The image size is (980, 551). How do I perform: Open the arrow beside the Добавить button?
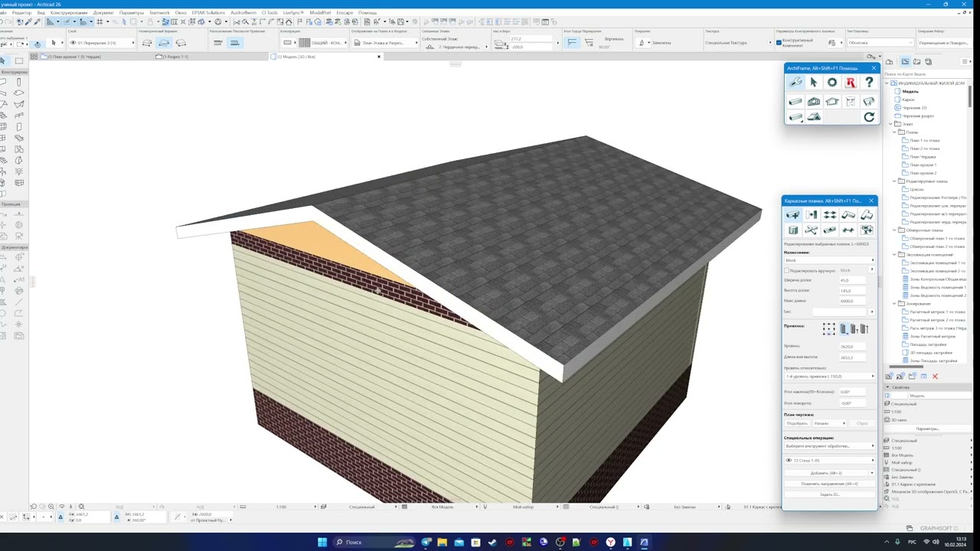[871, 473]
